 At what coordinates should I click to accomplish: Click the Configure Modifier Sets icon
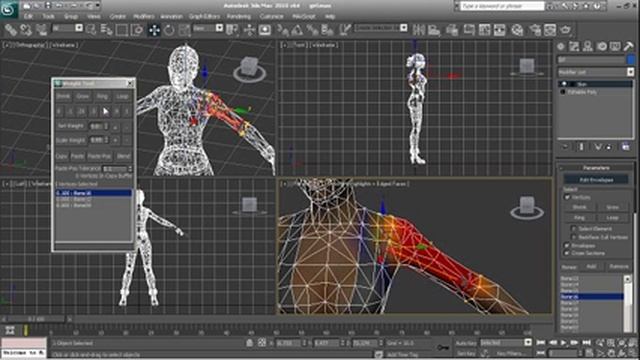[x=626, y=147]
